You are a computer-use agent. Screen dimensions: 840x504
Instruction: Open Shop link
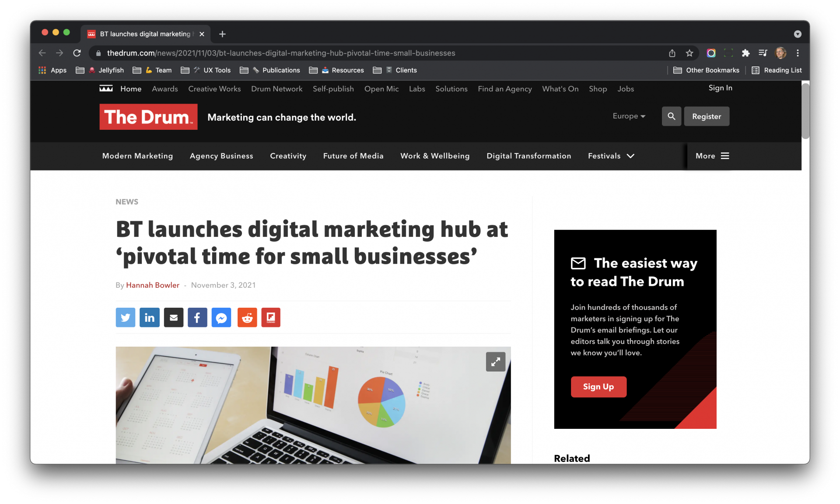click(x=598, y=89)
